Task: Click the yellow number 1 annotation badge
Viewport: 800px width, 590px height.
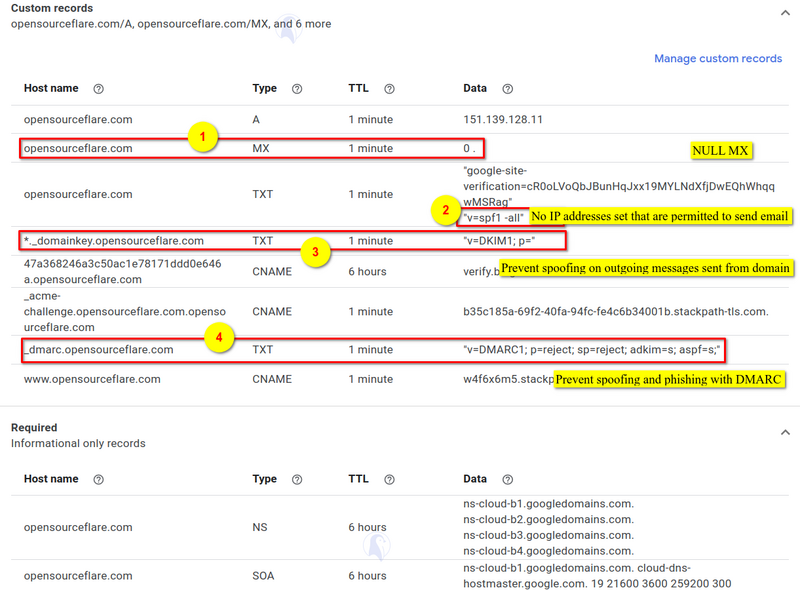Action: click(x=204, y=136)
